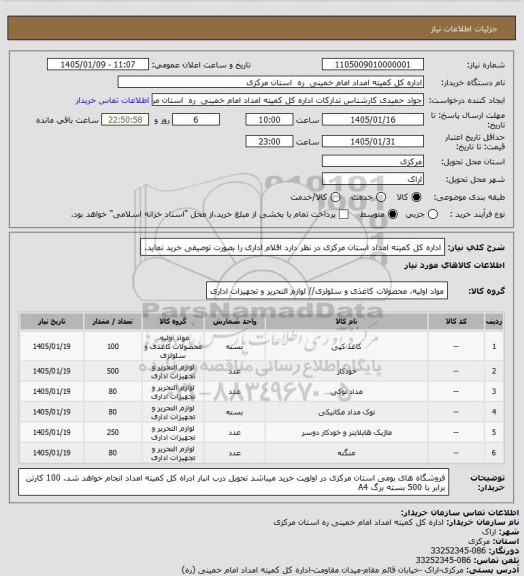Click the date 1405/01/19 in منگنه row
The width and height of the screenshot is (524, 576).
point(51,453)
